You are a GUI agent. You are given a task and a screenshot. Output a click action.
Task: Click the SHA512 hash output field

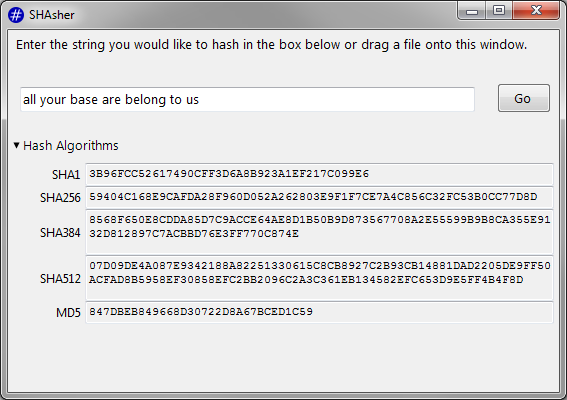(319, 278)
